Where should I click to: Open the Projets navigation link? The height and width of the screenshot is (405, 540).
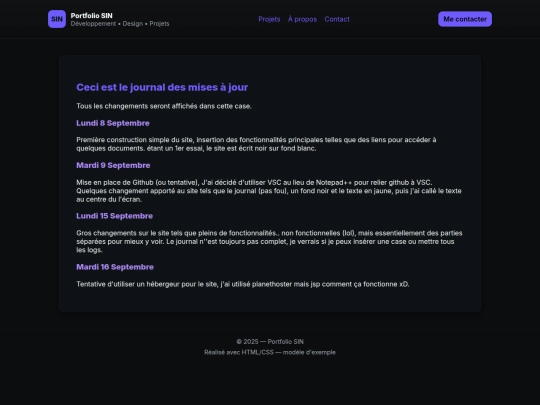(x=269, y=19)
